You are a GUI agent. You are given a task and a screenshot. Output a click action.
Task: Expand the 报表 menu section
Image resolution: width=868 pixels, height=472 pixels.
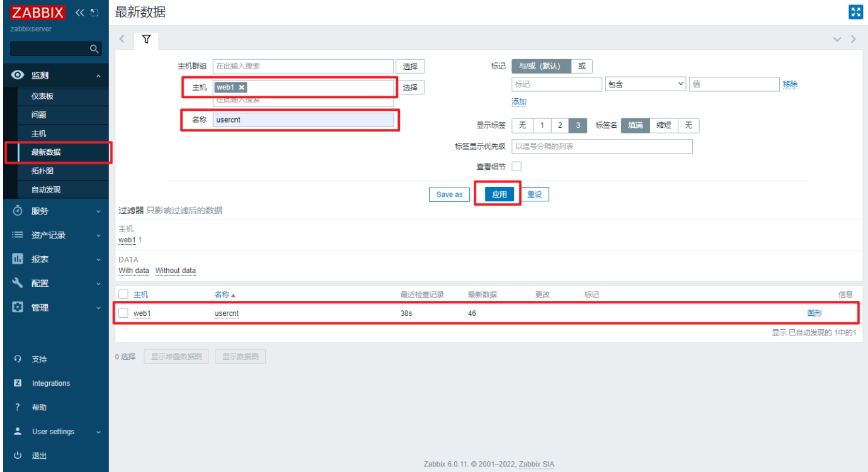98,259
